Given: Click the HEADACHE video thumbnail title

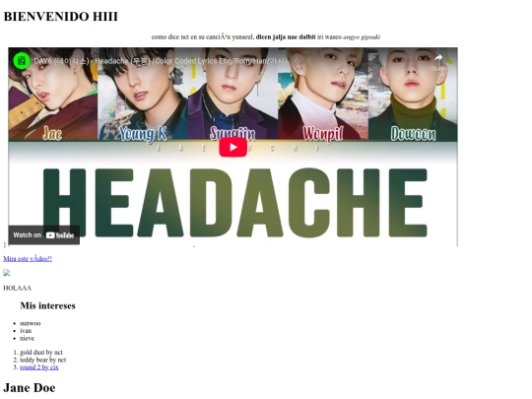Looking at the screenshot, I should pos(234,202).
